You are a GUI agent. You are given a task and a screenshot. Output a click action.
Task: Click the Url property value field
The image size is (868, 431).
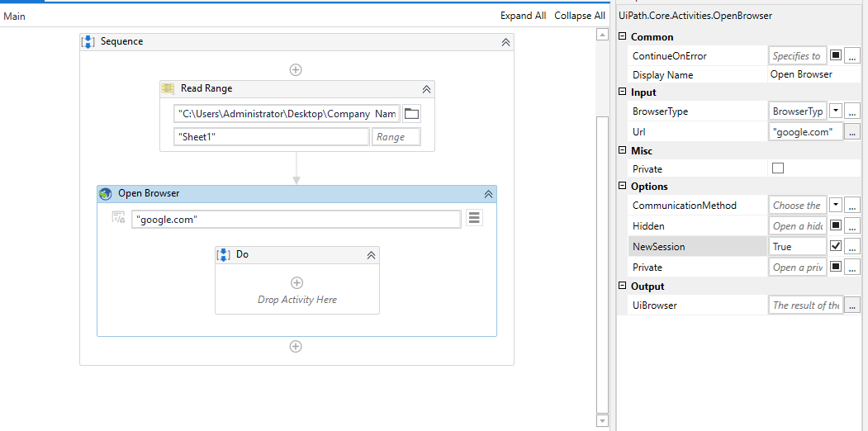(806, 131)
